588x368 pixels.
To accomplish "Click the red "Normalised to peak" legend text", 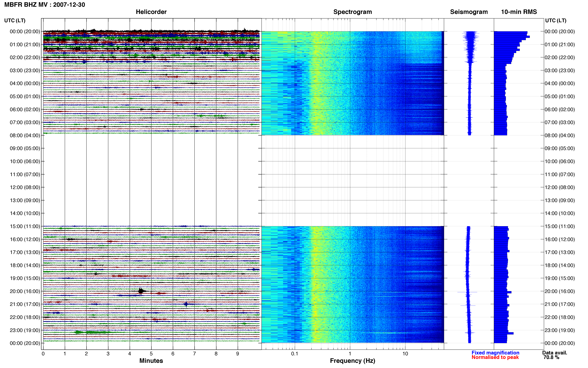I will click(495, 357).
